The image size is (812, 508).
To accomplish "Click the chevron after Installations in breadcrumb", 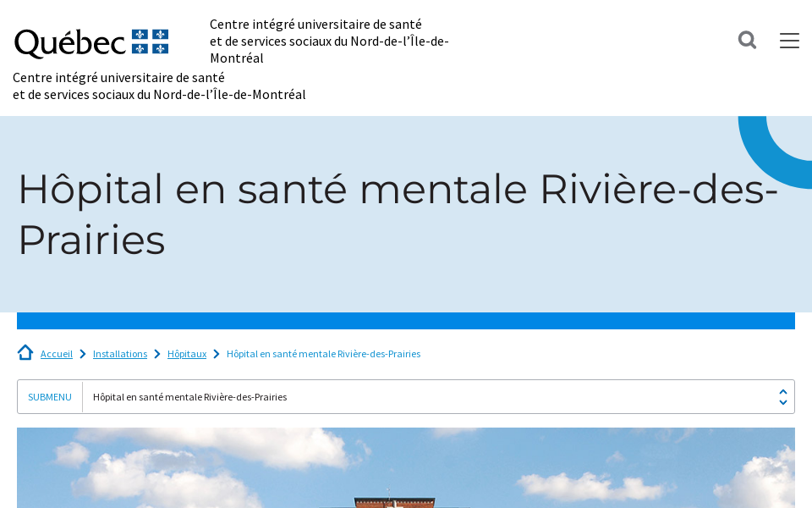I will [x=156, y=354].
